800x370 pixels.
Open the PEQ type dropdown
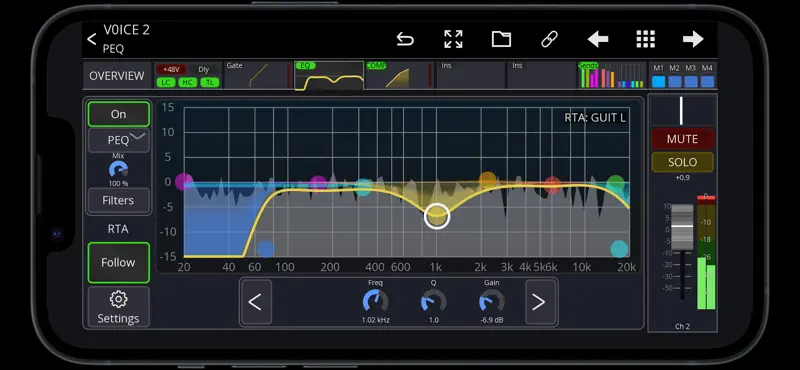(118, 140)
